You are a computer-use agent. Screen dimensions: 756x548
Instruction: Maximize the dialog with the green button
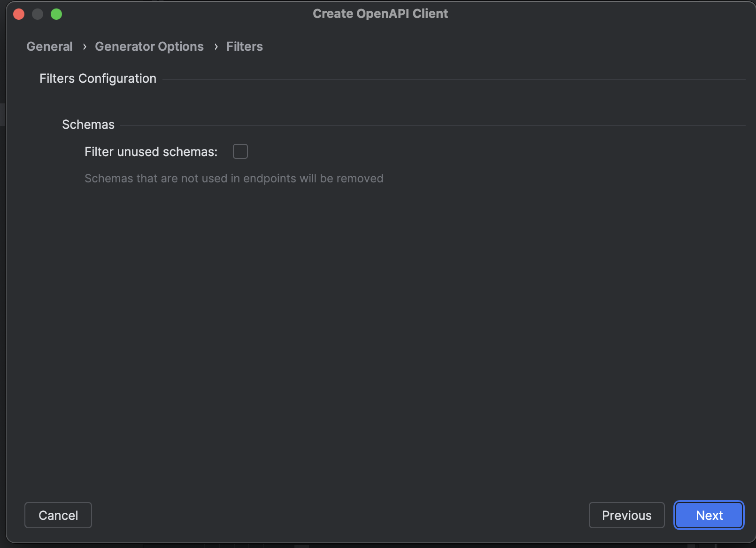coord(56,14)
